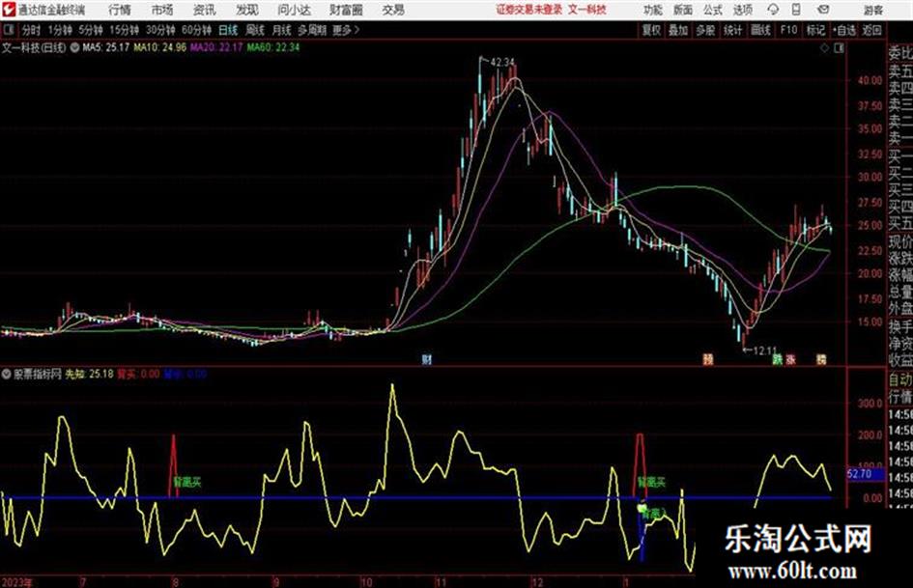Click the 证券交易未登录 login link
Viewport: 913px width, 588px height.
[529, 10]
